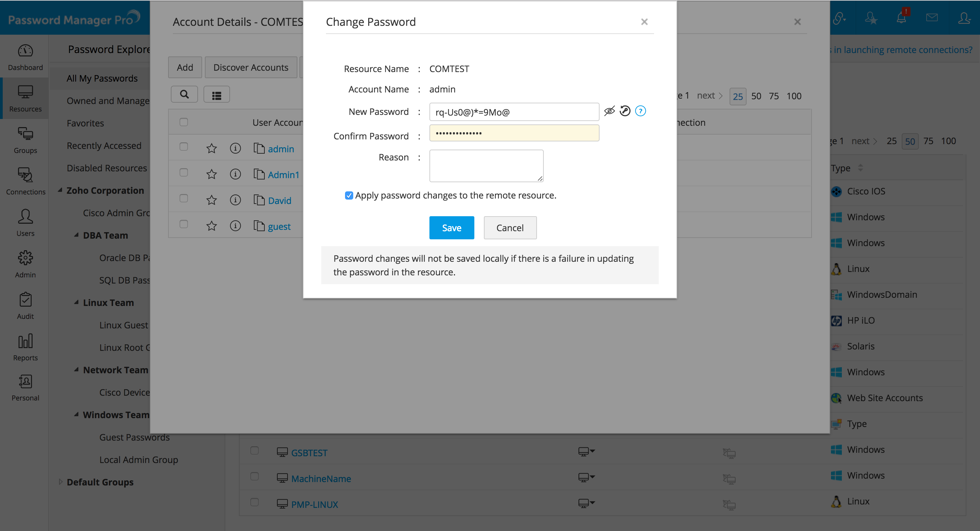The width and height of the screenshot is (980, 531).
Task: Toggle password visibility eye icon
Action: (x=609, y=111)
